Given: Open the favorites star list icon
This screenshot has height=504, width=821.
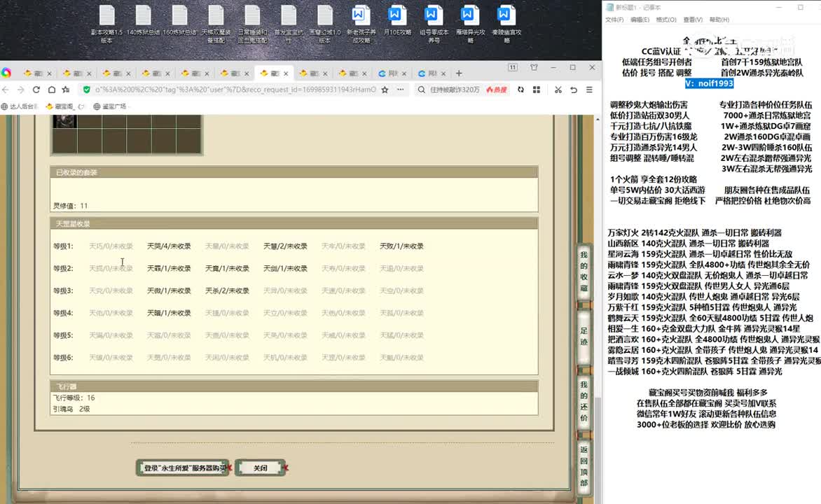Looking at the screenshot, I should point(66,90).
